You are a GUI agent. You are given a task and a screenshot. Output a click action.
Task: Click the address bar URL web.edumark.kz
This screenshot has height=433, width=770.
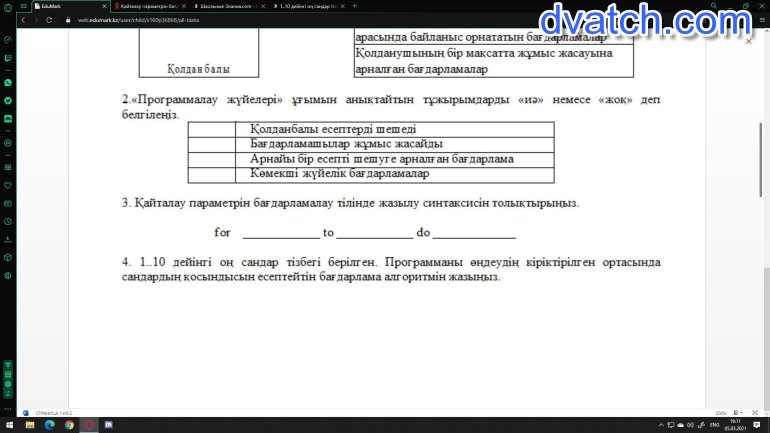point(138,20)
